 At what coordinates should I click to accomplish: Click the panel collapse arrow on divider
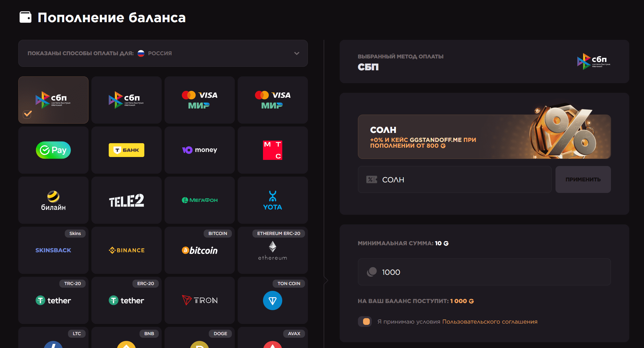(x=326, y=280)
